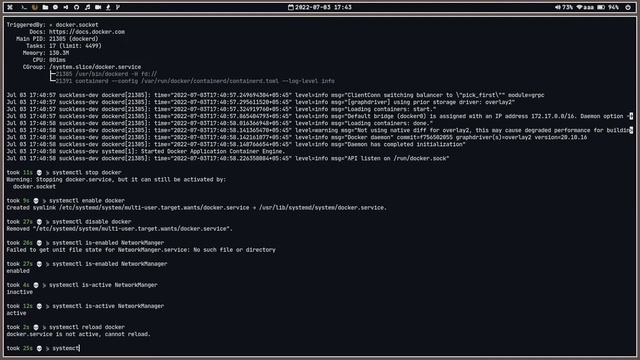The width and height of the screenshot is (640, 360).
Task: Click the volume speaker icon at 73%
Action: (558, 7)
